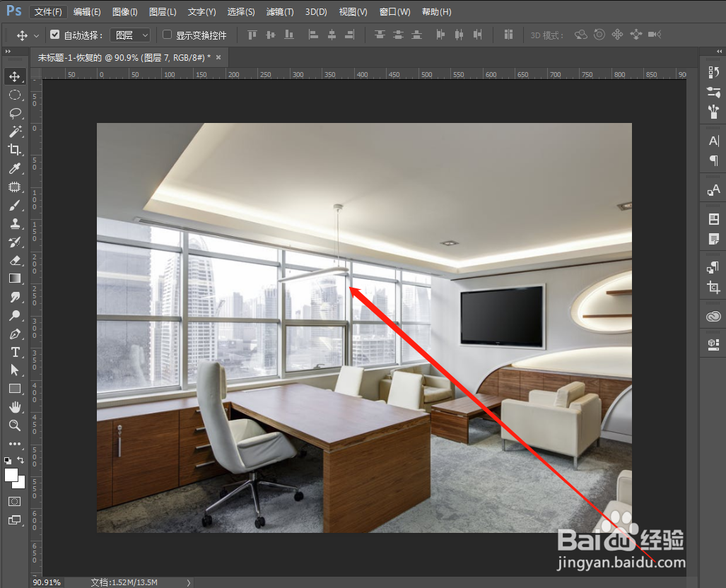Open the 图层(L) menu
The width and height of the screenshot is (726, 588).
[x=163, y=11]
